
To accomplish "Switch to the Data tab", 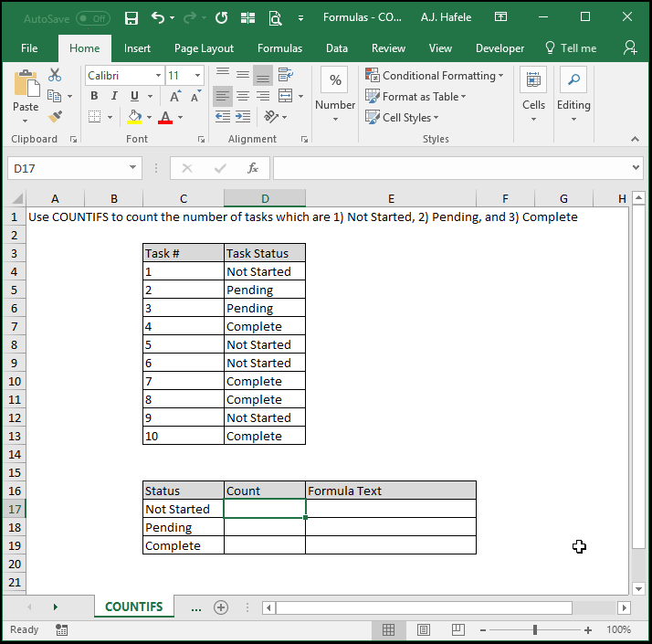I will click(x=337, y=48).
